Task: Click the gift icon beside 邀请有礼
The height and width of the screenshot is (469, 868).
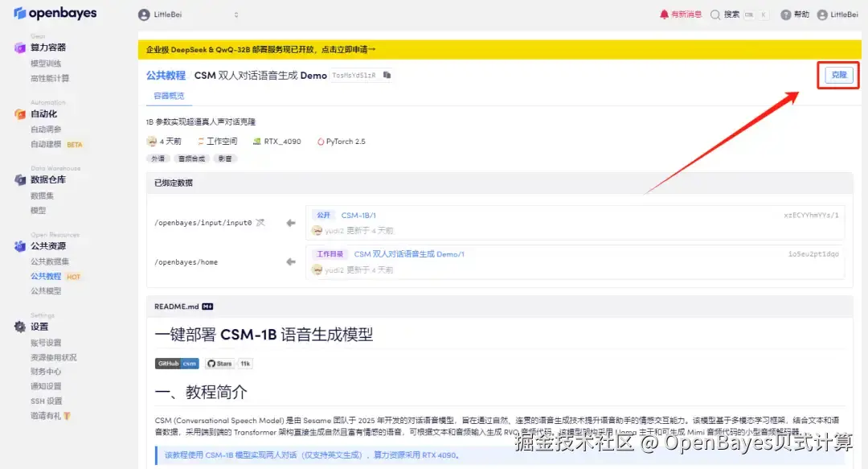Action: click(67, 416)
